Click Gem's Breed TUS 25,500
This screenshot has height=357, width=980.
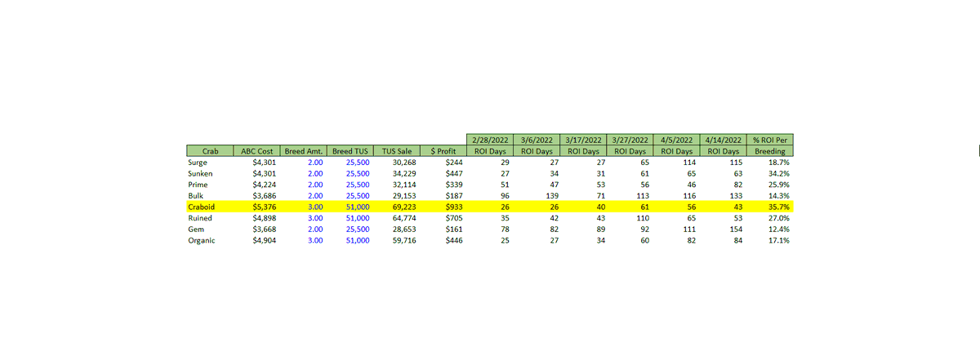[358, 230]
